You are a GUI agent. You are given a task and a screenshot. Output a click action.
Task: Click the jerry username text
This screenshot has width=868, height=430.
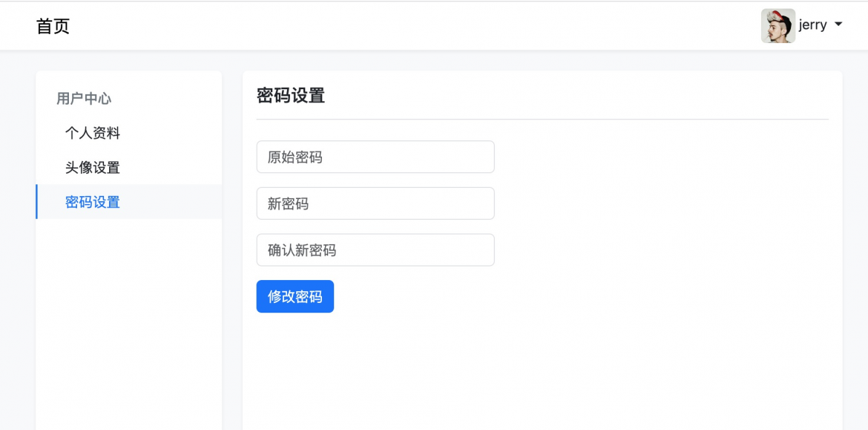pyautogui.click(x=812, y=25)
